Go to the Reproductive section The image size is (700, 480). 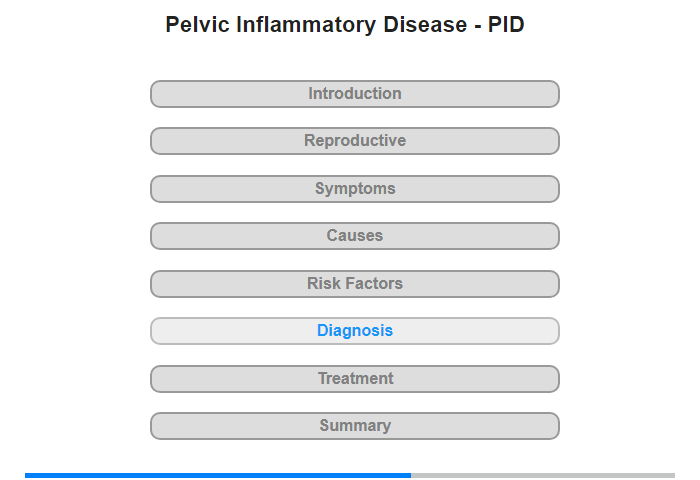354,141
